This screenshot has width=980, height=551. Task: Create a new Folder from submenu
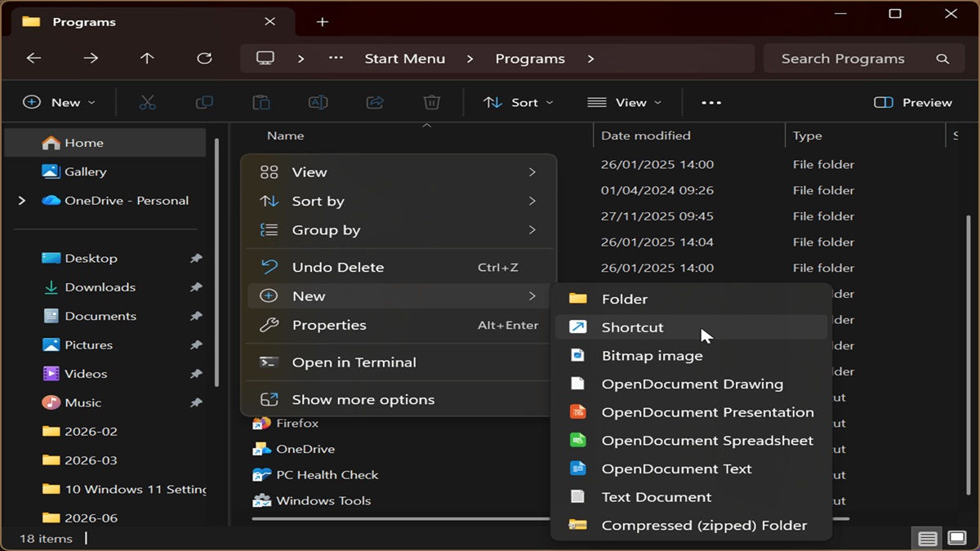coord(692,299)
